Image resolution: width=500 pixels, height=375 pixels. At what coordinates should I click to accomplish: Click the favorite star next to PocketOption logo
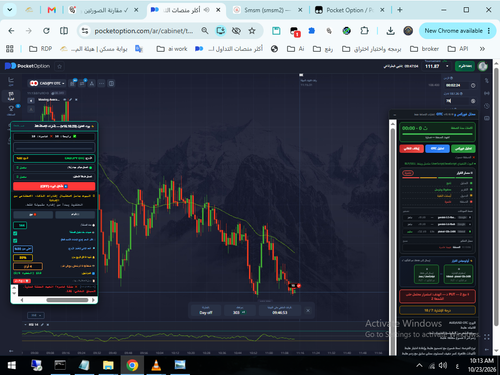(60, 66)
